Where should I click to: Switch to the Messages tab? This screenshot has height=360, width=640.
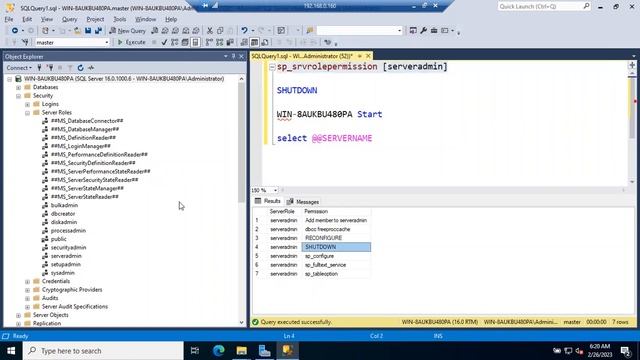click(303, 202)
